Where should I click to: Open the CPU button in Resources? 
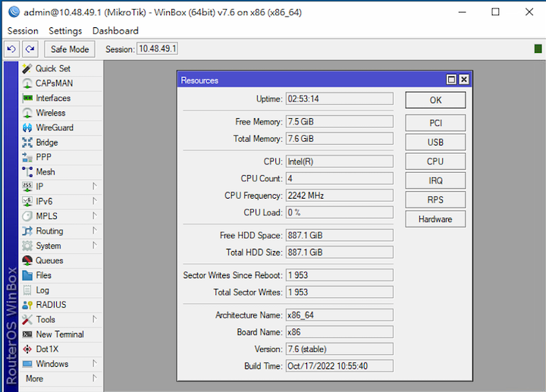tap(435, 162)
